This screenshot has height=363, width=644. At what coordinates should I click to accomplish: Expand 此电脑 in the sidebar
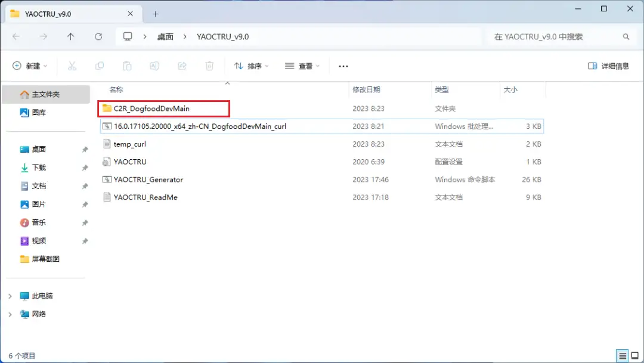(10, 296)
